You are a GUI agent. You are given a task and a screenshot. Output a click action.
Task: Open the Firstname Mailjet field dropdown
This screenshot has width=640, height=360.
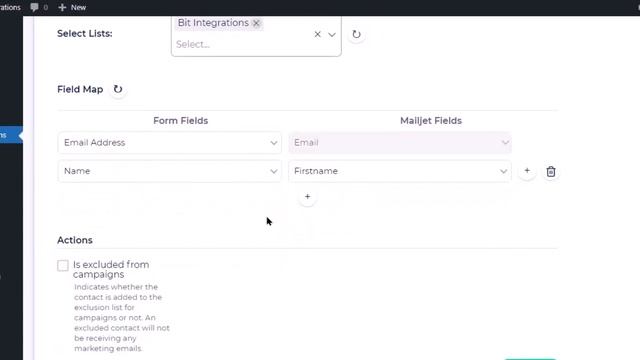pos(400,171)
